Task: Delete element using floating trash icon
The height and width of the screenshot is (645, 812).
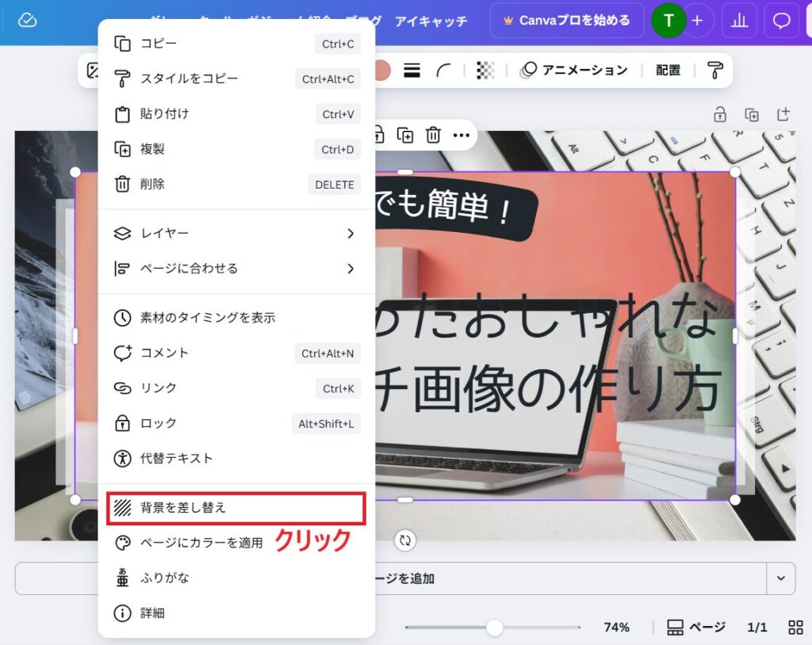Action: tap(433, 135)
